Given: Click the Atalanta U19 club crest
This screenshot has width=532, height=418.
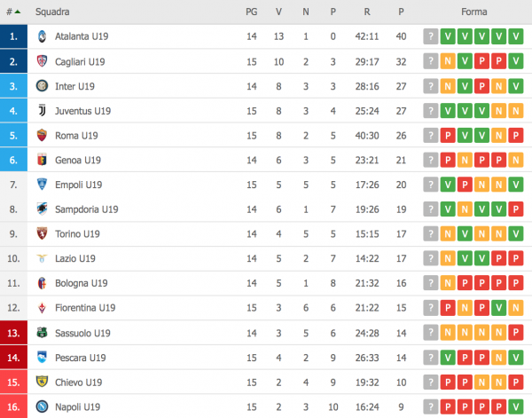Looking at the screenshot, I should click(42, 37).
